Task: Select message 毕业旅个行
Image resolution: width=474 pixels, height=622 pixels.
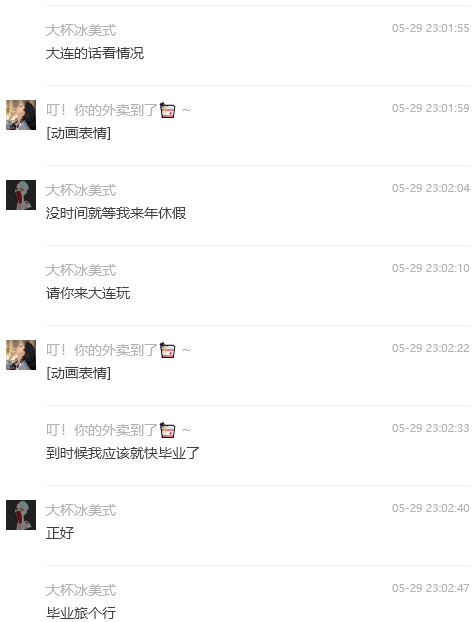Action: click(81, 613)
